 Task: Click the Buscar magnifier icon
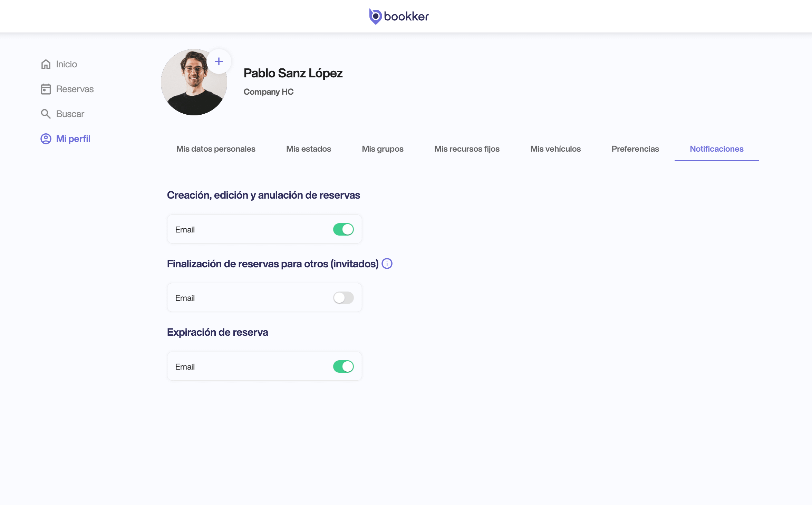(x=46, y=114)
